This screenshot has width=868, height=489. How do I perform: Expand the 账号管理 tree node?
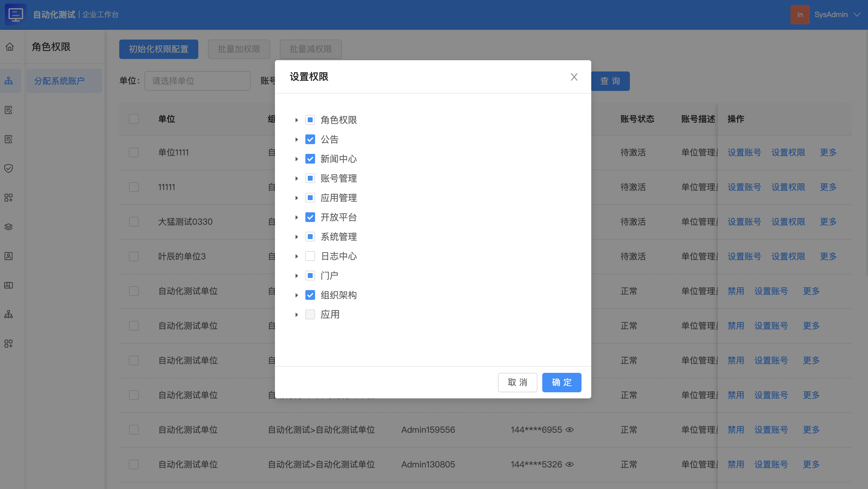(x=297, y=178)
